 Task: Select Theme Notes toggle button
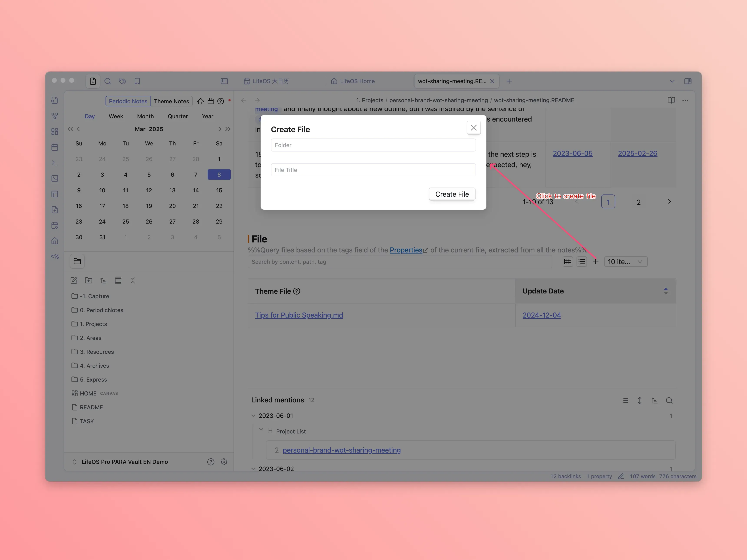(x=171, y=101)
